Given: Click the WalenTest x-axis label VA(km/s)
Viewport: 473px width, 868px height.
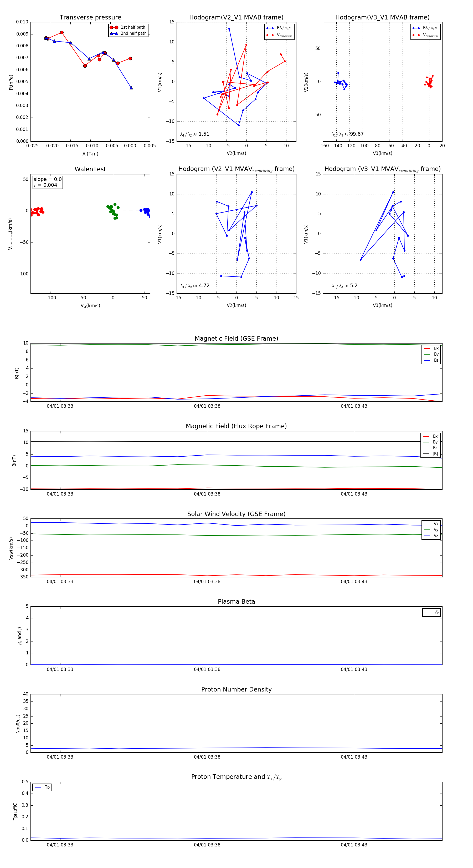Looking at the screenshot, I should pyautogui.click(x=90, y=306).
